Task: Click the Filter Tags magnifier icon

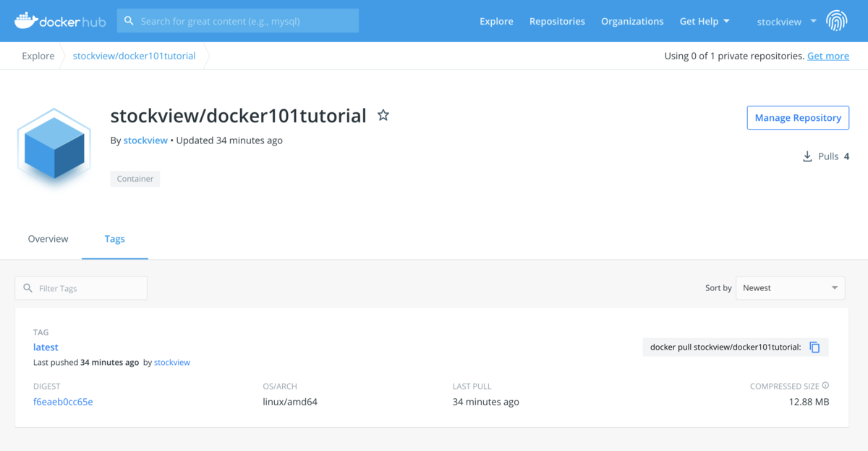Action: pos(28,288)
